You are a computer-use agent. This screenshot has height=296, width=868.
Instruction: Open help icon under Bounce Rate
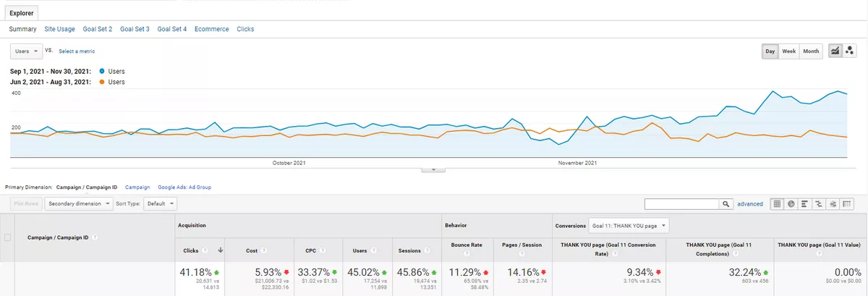point(467,254)
